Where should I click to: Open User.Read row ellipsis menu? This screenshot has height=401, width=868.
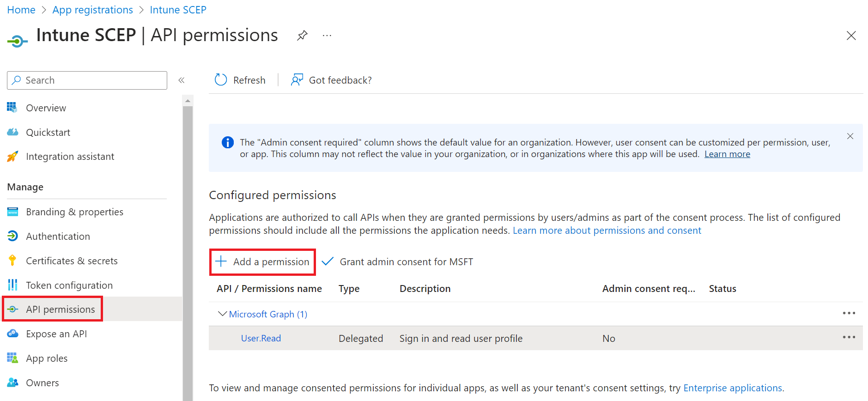849,337
